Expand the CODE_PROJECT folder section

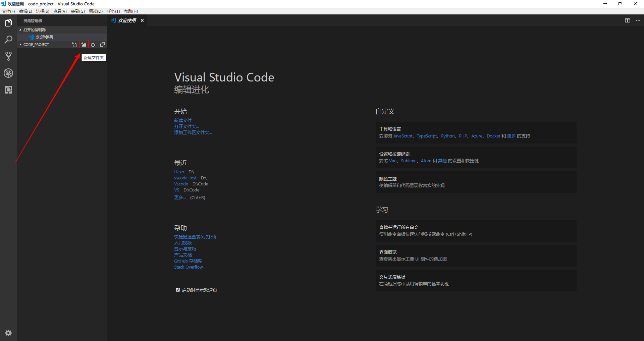pos(36,45)
